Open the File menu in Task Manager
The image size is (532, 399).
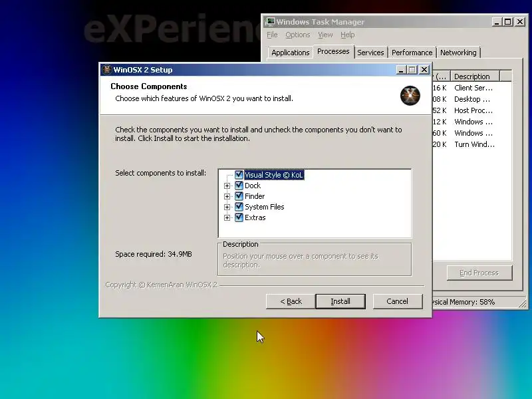pyautogui.click(x=272, y=35)
